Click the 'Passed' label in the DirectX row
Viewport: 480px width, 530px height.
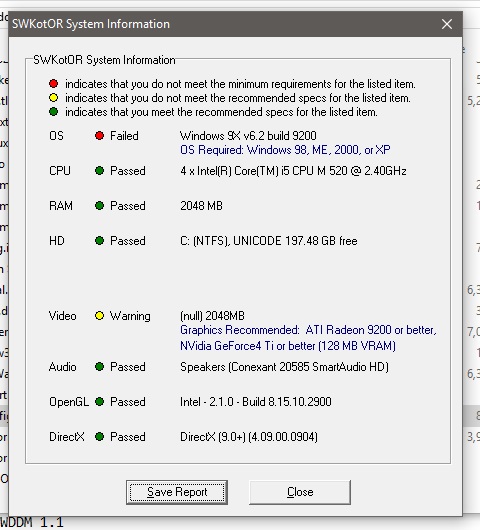pyautogui.click(x=128, y=437)
